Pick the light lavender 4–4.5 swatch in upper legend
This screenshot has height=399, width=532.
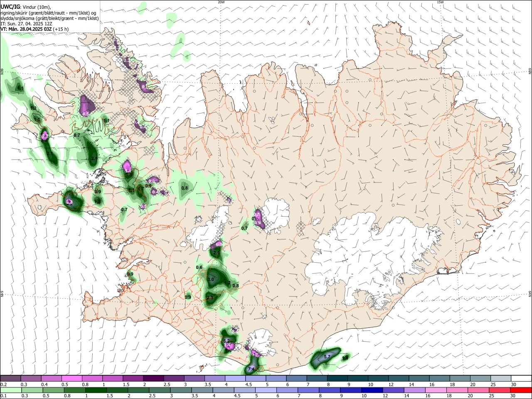pyautogui.click(x=235, y=378)
